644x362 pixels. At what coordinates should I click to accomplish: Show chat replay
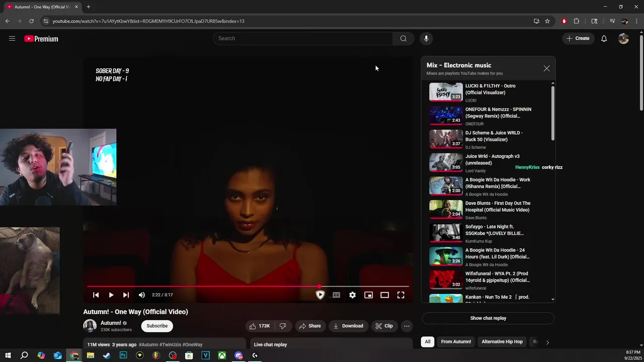(488, 318)
